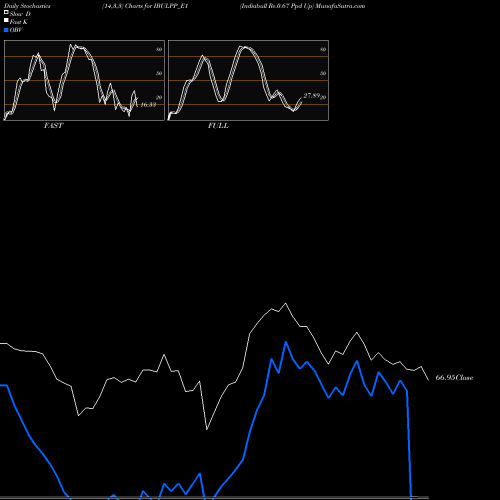The width and height of the screenshot is (500, 500).
Task: Click the 'OBV' legend text
Action: point(16,30)
